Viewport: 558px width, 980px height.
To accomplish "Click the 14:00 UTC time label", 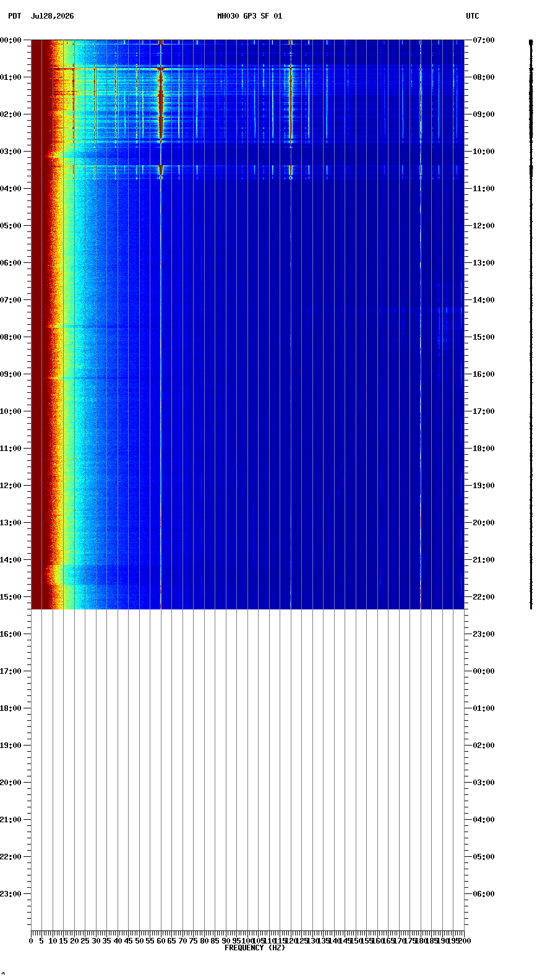I will [x=484, y=300].
